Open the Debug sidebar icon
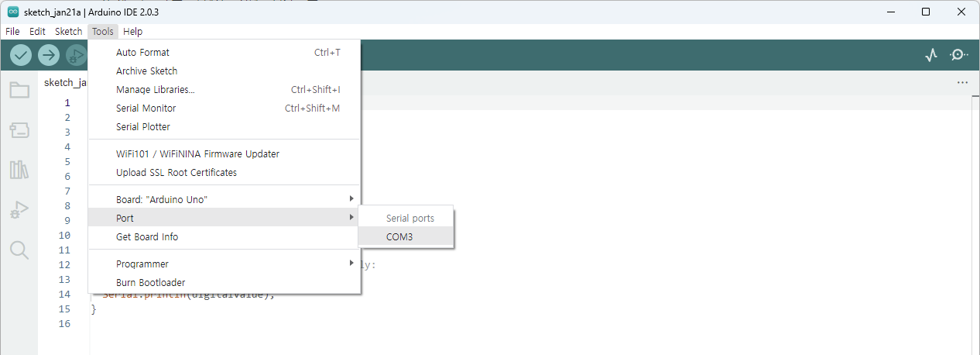 (19, 209)
